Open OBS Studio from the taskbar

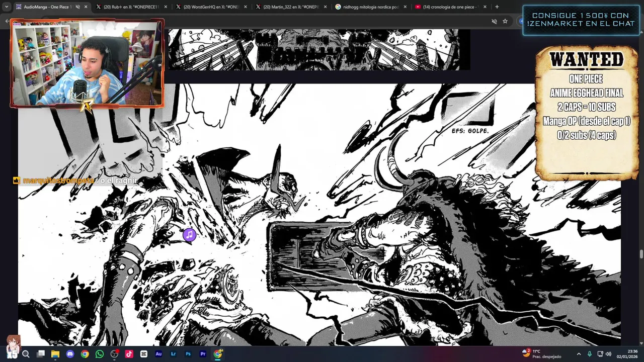point(114,354)
